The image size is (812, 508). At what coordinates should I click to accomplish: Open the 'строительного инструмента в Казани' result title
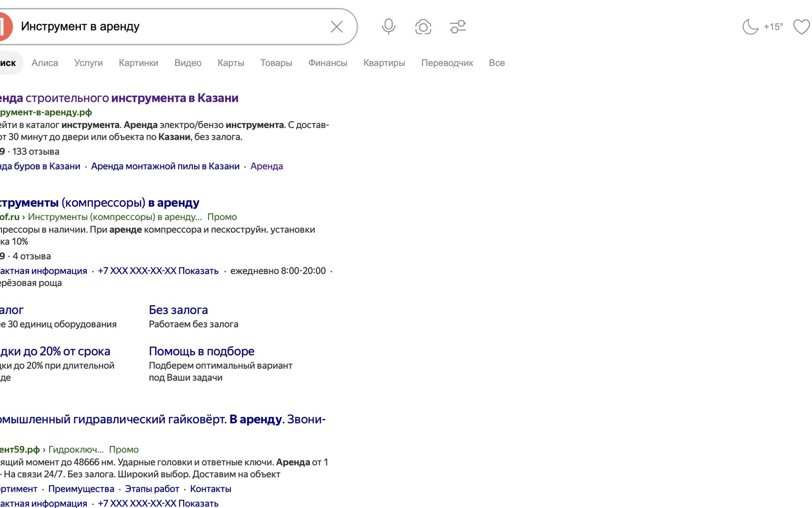pyautogui.click(x=119, y=98)
